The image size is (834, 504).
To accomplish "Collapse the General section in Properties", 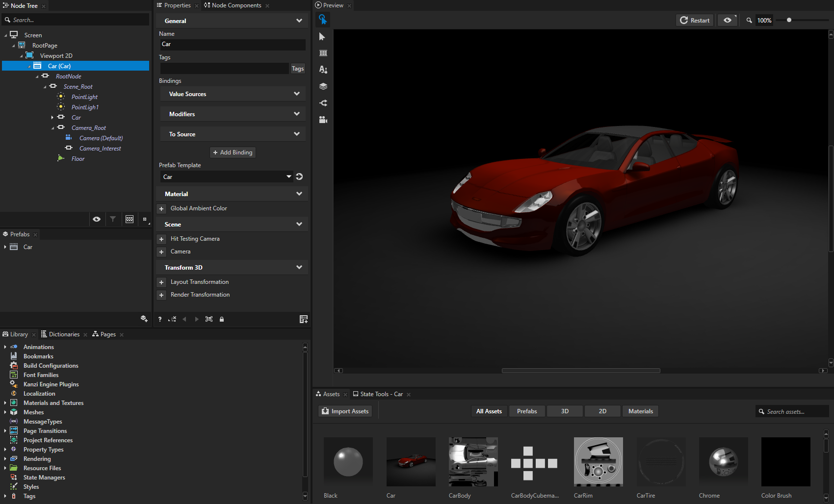I will [299, 21].
